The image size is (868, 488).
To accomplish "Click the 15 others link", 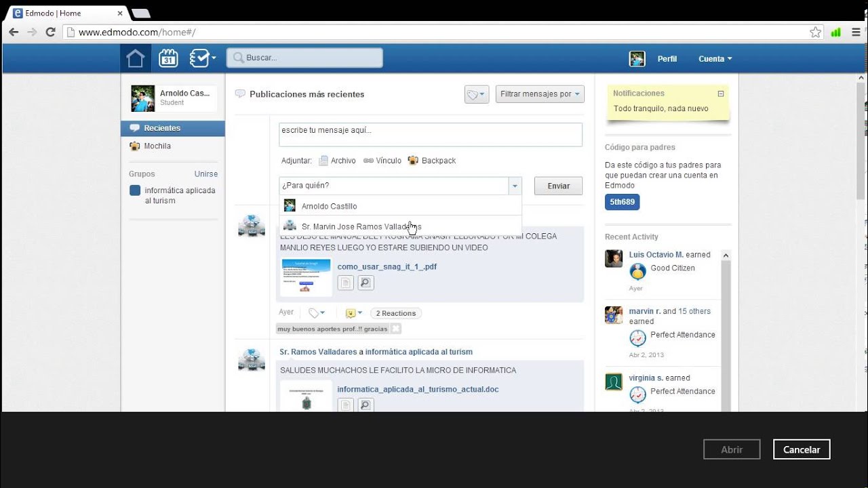I will (694, 311).
